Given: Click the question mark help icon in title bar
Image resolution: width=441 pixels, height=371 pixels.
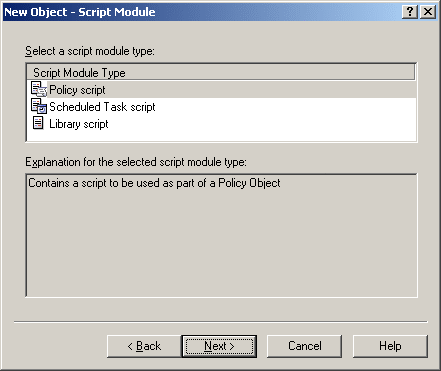Looking at the screenshot, I should pos(410,12).
